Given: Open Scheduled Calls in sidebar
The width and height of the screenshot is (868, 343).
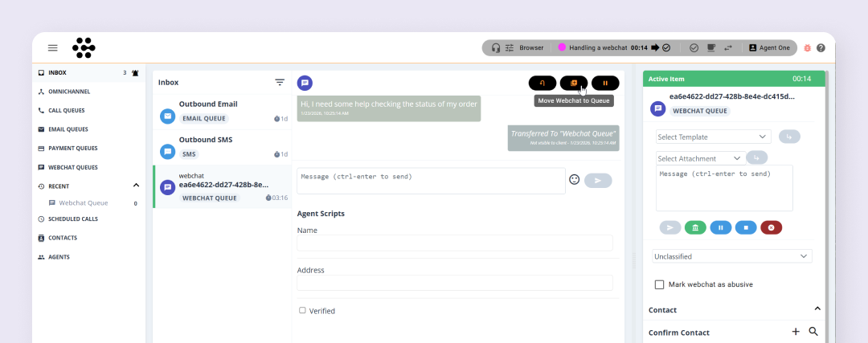Looking at the screenshot, I should point(72,218).
